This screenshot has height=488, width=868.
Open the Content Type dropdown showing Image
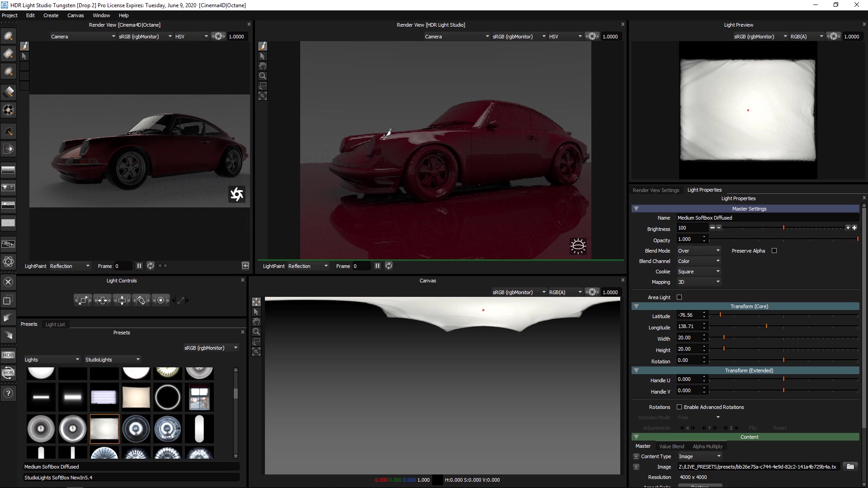pyautogui.click(x=699, y=456)
